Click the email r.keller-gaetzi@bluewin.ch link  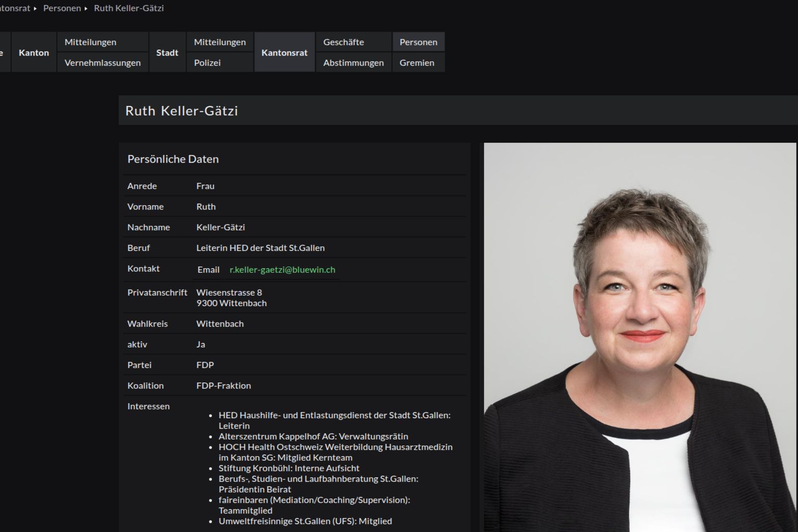coord(282,270)
